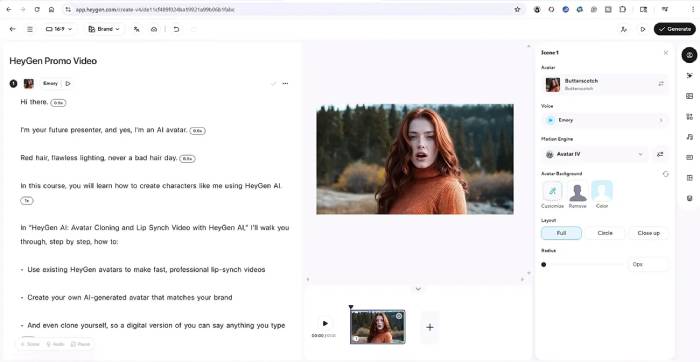
Task: Expand the Brand dropdown
Action: [x=104, y=29]
